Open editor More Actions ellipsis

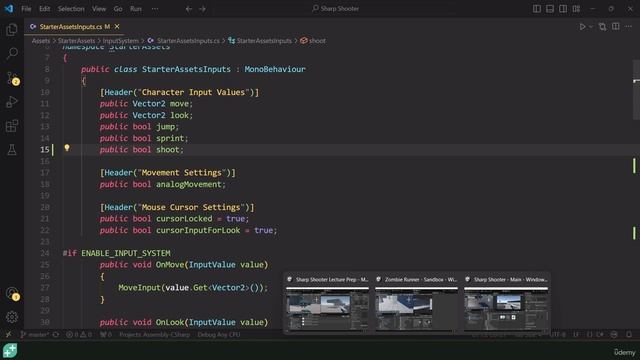coord(629,27)
